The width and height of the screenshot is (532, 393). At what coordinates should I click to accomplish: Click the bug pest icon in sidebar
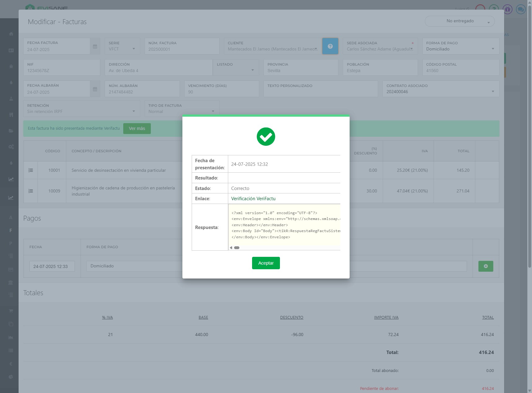click(11, 66)
